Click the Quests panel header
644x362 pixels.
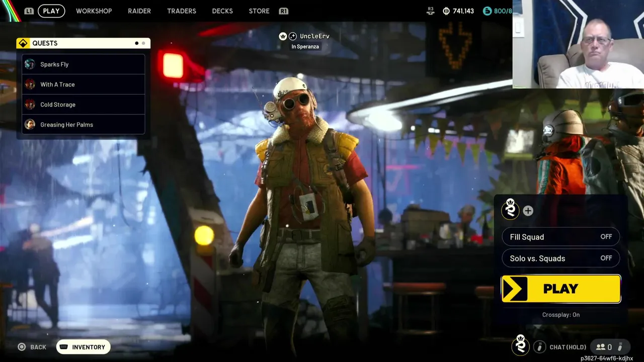84,43
